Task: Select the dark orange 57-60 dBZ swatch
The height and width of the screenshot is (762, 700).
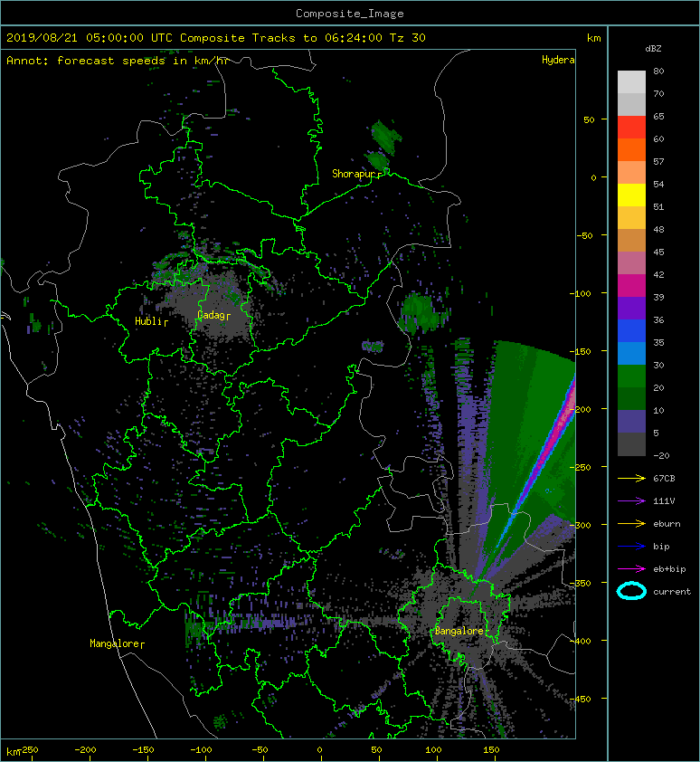Action: click(631, 149)
